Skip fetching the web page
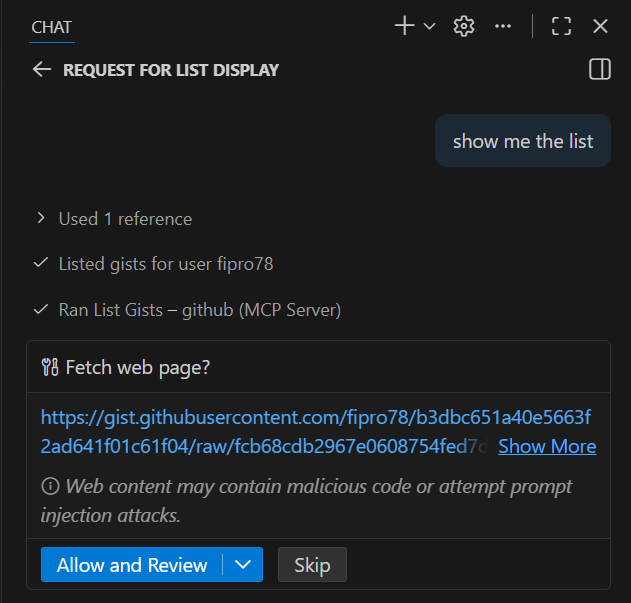 tap(312, 565)
